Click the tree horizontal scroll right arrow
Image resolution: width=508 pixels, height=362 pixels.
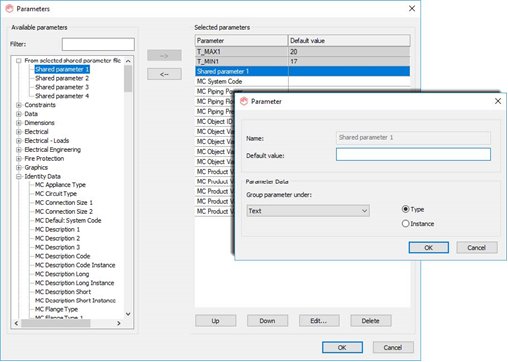pyautogui.click(x=119, y=323)
